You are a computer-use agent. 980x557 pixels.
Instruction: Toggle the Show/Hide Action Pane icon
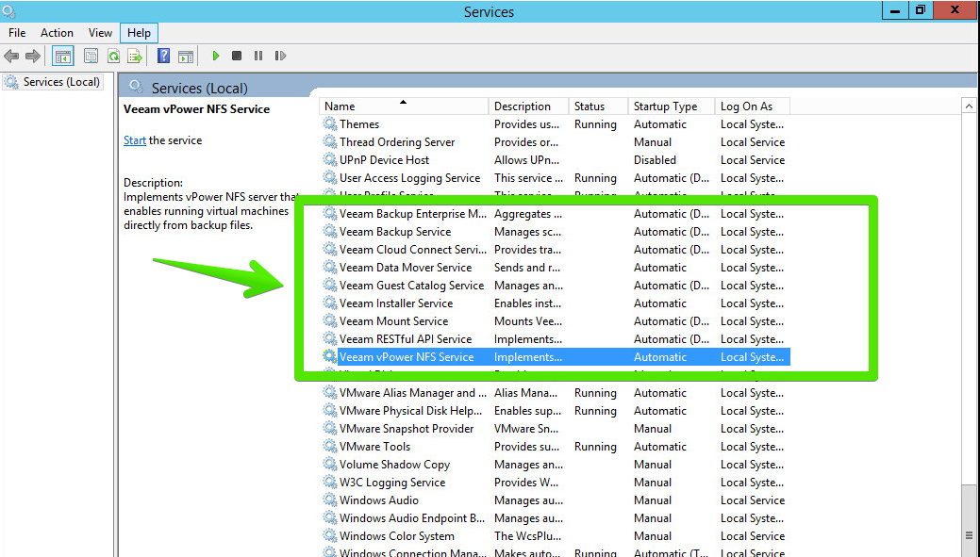[x=186, y=57]
